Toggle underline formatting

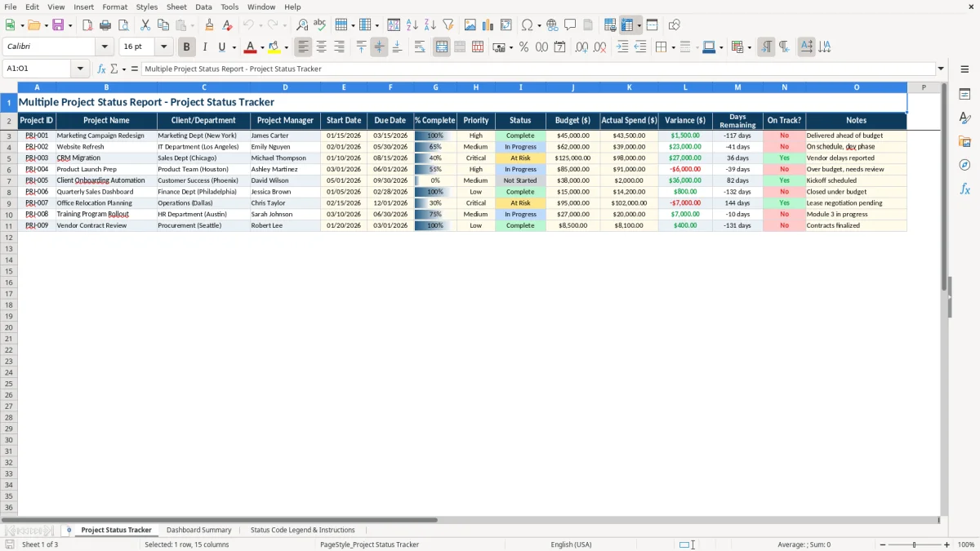click(x=221, y=47)
